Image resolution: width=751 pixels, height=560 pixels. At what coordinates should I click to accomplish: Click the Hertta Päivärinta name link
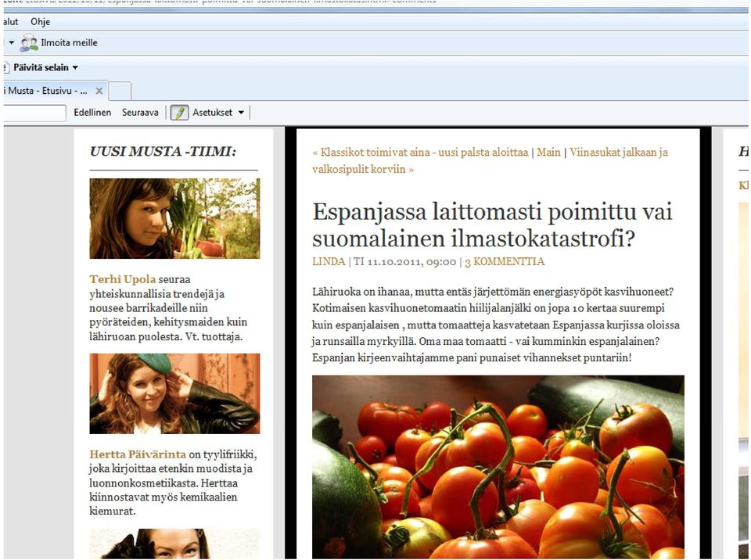pyautogui.click(x=138, y=454)
